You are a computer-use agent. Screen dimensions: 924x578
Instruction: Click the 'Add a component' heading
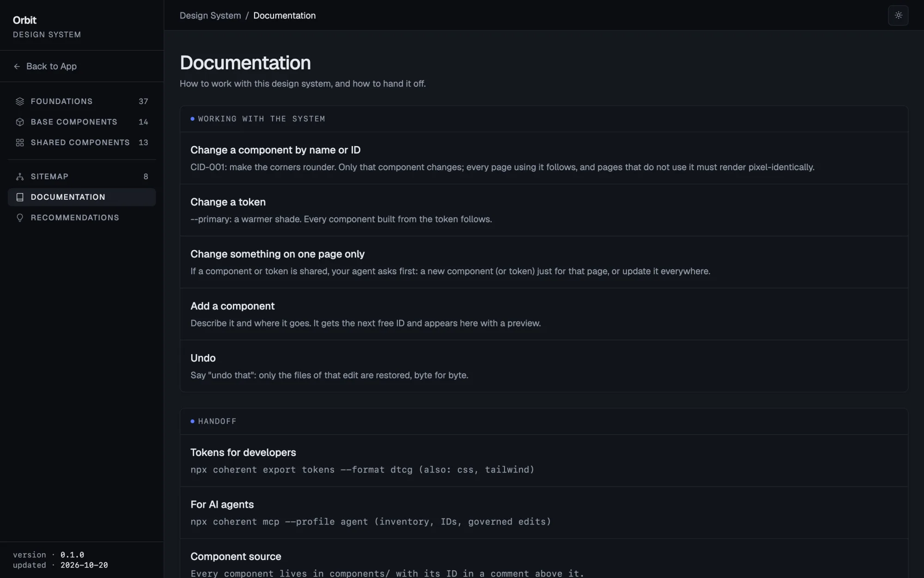tap(232, 306)
